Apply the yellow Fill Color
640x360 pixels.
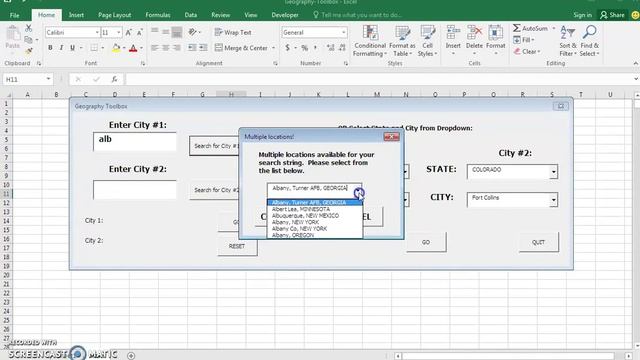[x=116, y=48]
